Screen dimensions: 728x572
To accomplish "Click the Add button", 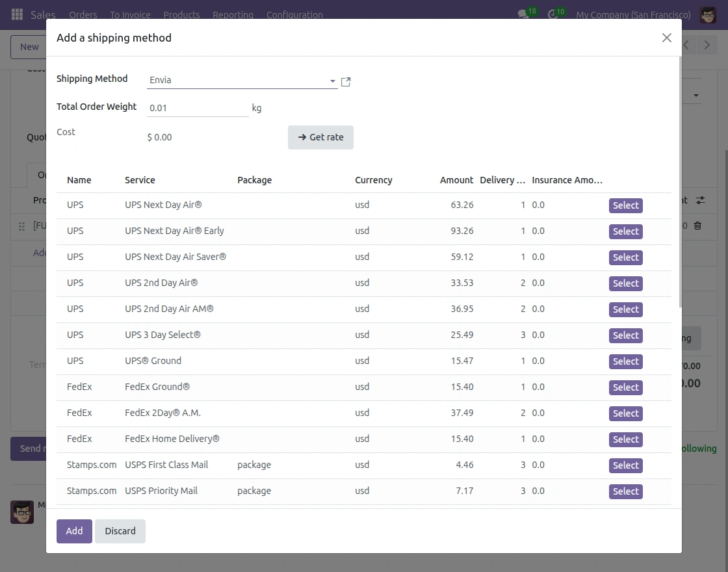I will 73,531.
